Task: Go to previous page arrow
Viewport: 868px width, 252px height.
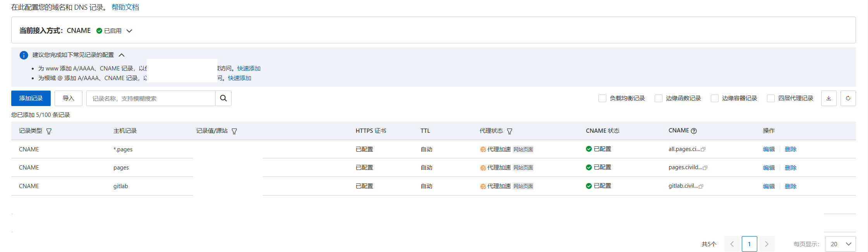Action: pos(732,244)
